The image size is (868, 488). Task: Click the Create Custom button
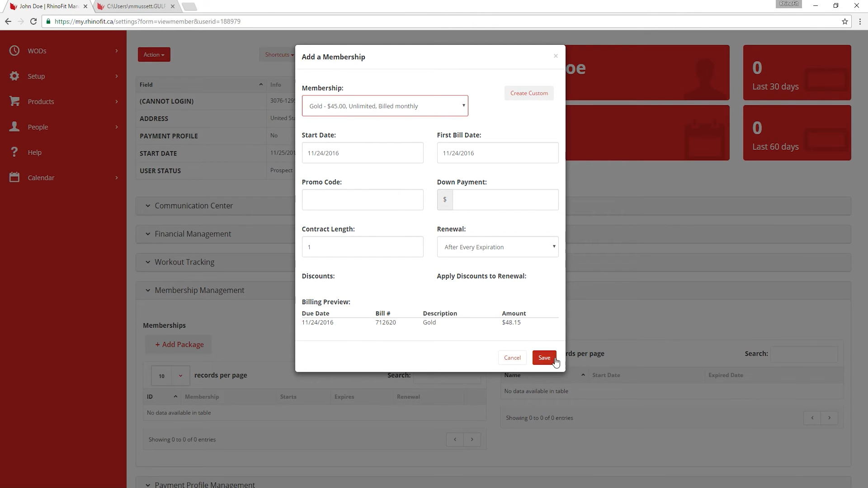(x=528, y=93)
